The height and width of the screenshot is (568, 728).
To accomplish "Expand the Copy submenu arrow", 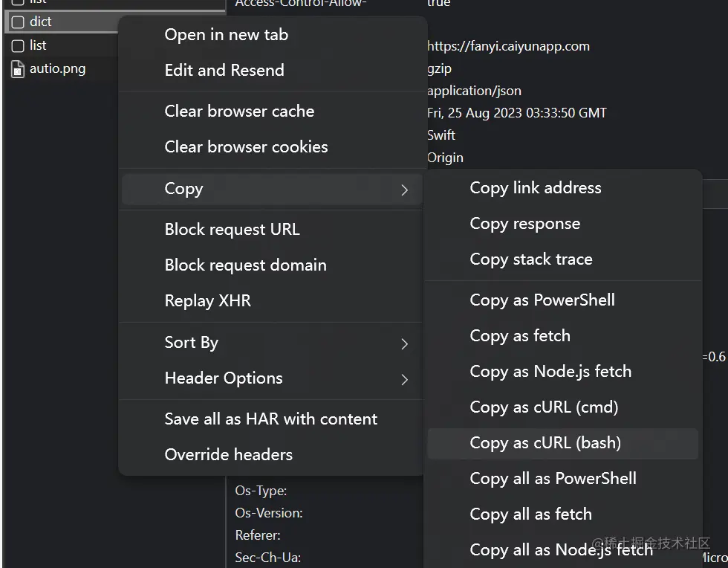I will click(404, 190).
